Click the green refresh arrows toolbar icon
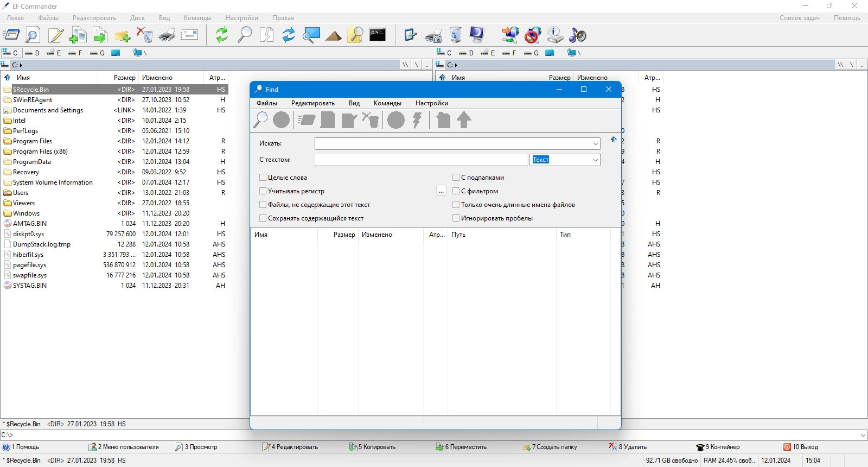Image resolution: width=868 pixels, height=467 pixels. point(221,35)
